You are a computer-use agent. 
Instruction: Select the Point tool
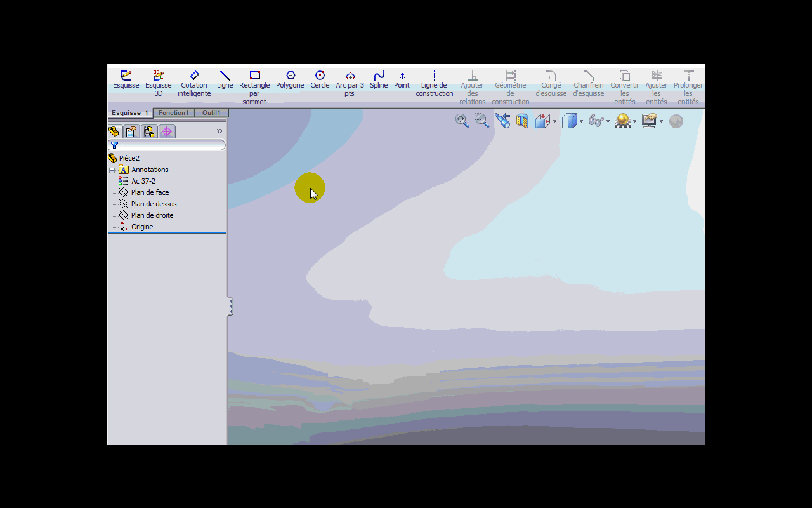[x=402, y=80]
